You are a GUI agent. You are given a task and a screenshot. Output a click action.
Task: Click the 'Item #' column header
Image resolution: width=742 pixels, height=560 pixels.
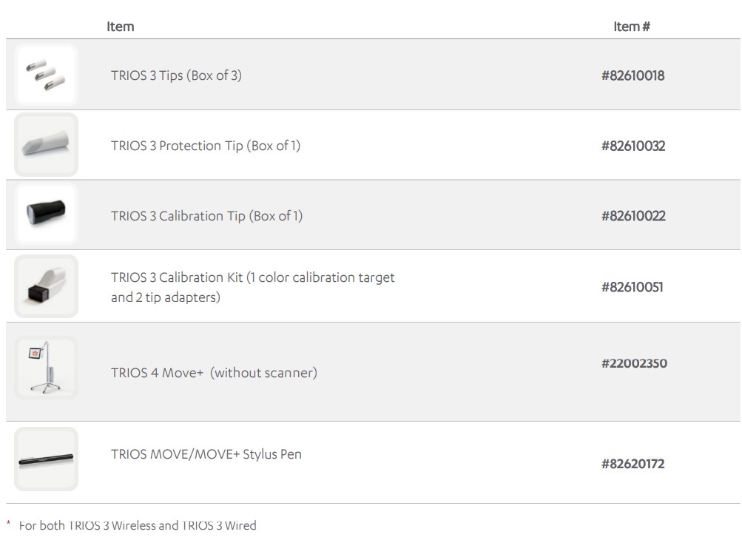pos(631,27)
